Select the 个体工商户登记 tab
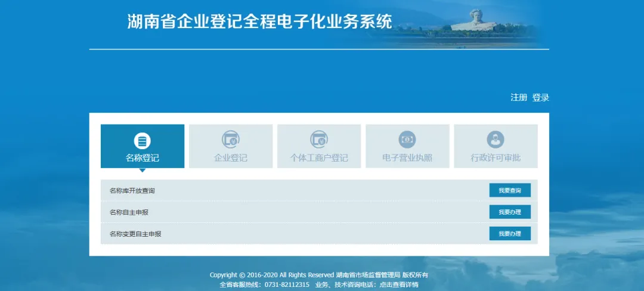 pos(319,146)
